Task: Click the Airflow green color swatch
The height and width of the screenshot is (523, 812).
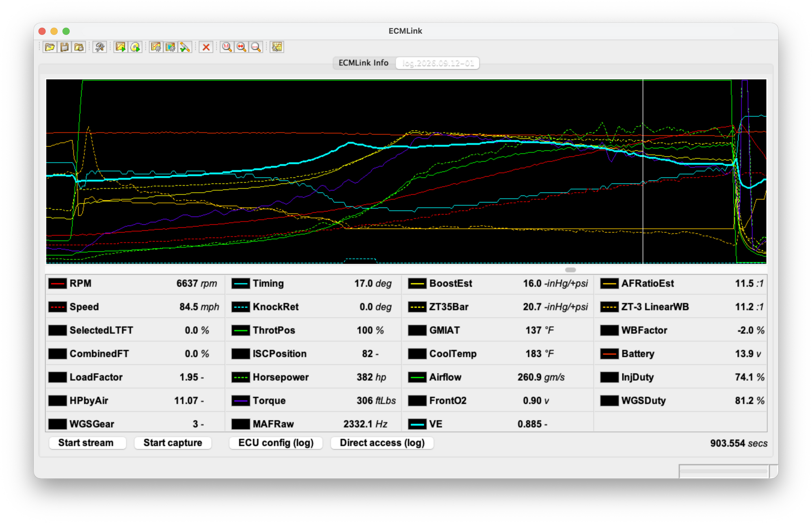Action: [x=417, y=378]
